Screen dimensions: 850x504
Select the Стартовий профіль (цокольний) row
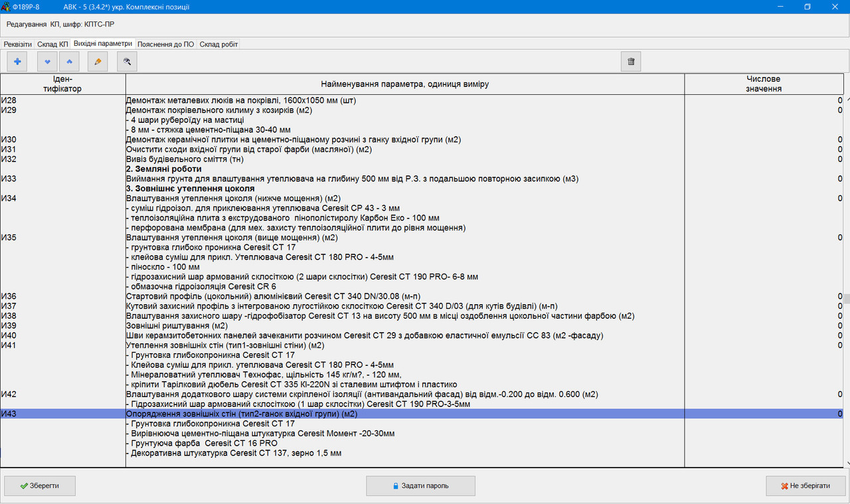click(421, 296)
